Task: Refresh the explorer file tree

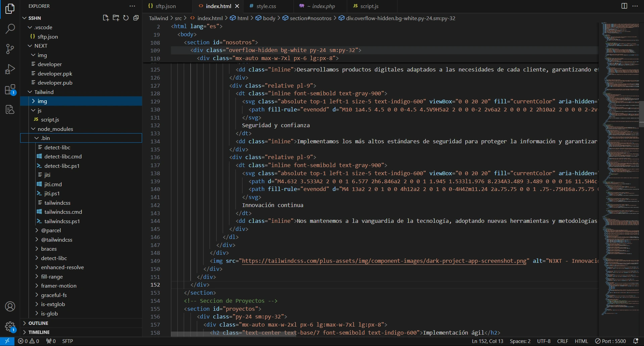Action: 126,18
